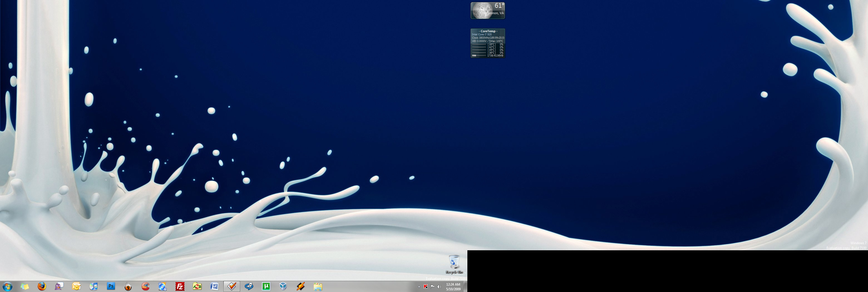Image resolution: width=868 pixels, height=292 pixels.
Task: Launch Microsoft Word from the taskbar
Action: (x=214, y=287)
